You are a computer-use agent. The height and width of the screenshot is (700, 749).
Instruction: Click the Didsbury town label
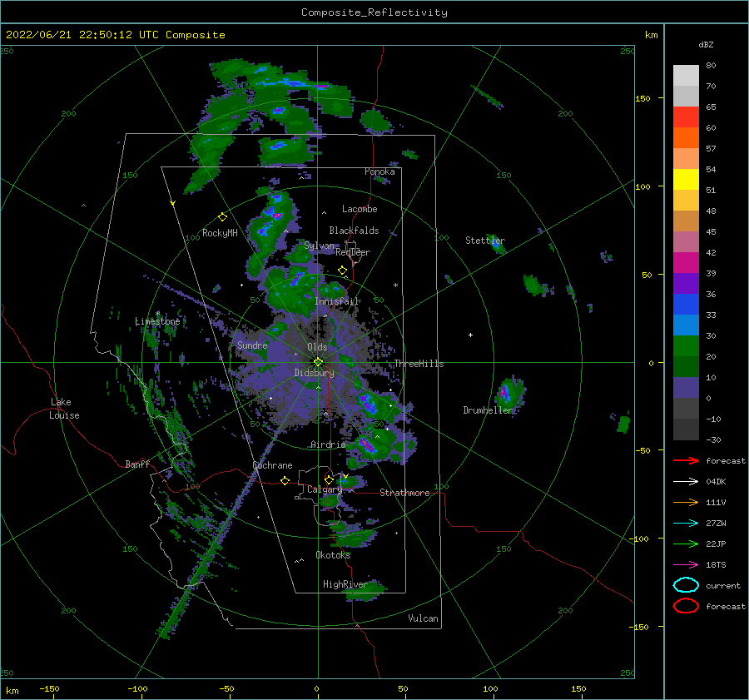[314, 373]
